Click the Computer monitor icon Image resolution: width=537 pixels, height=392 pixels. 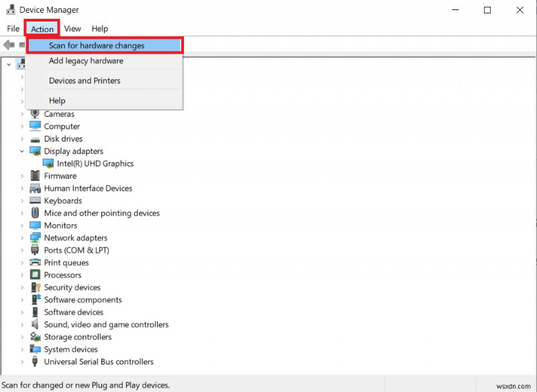click(x=35, y=126)
